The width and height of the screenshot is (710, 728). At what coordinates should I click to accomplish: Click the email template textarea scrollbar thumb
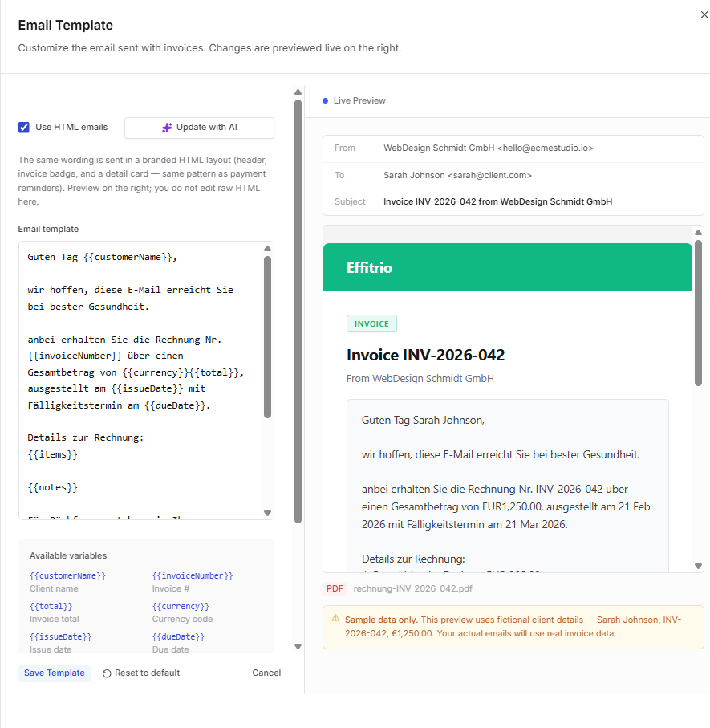[x=267, y=337]
